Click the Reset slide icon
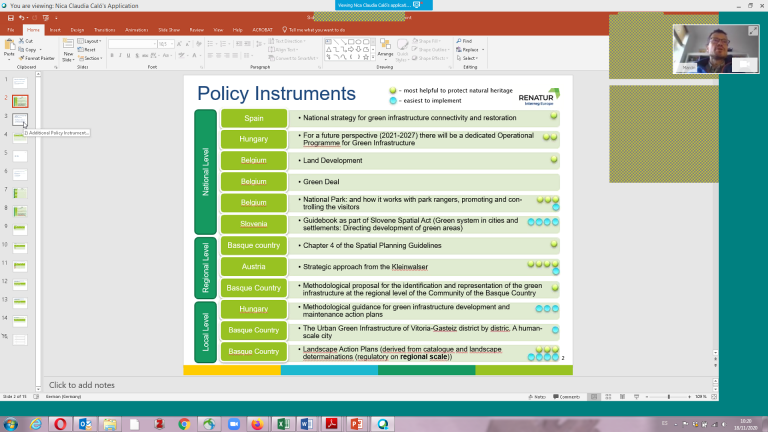 (x=88, y=50)
